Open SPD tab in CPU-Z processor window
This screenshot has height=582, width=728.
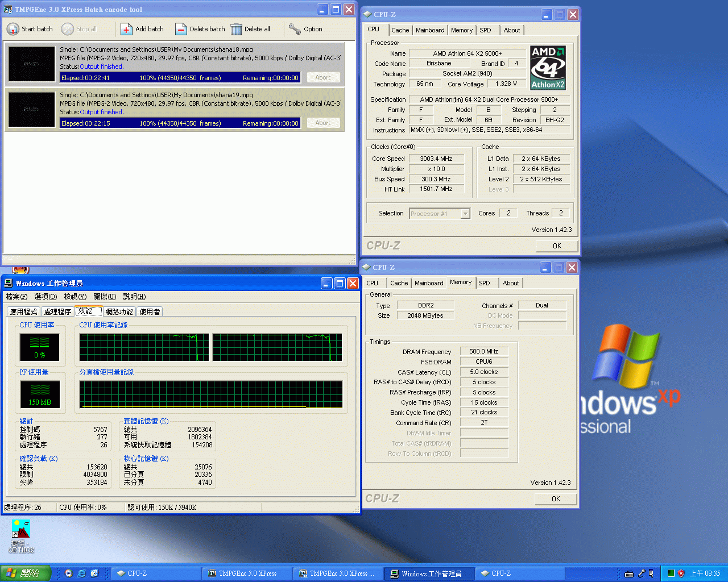coord(485,30)
